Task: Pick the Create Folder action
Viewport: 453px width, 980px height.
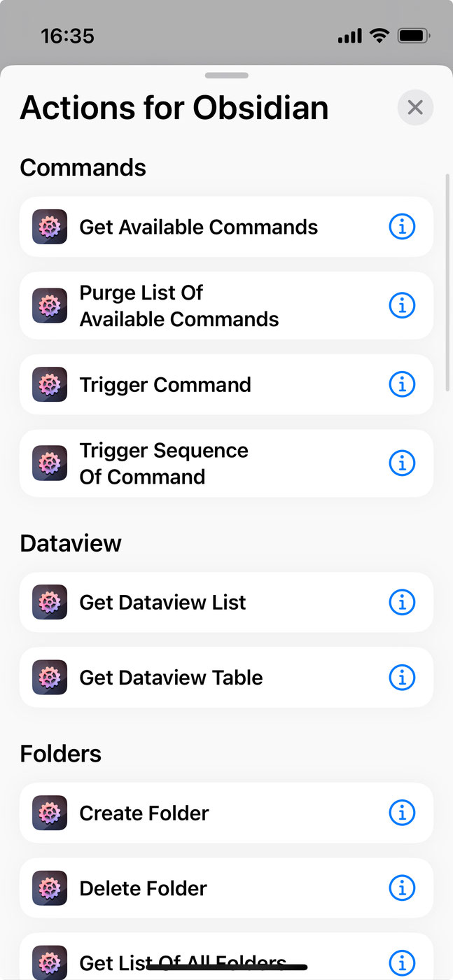Action: coord(144,813)
